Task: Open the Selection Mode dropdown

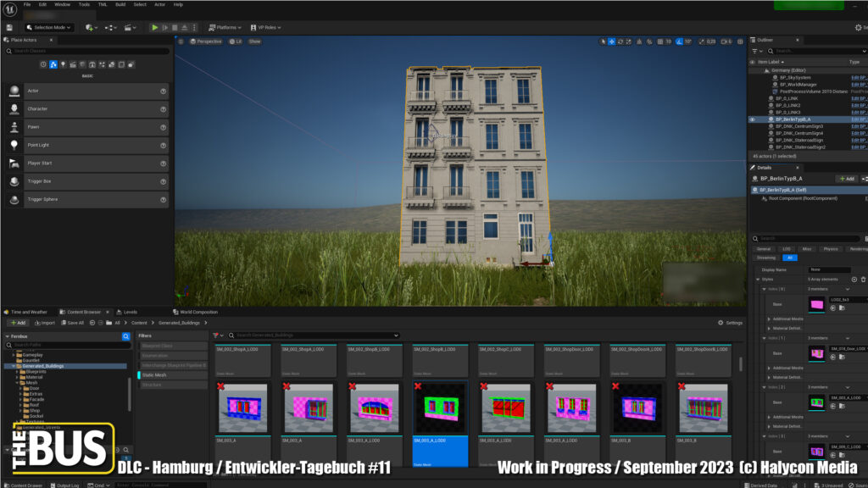Action: point(51,27)
